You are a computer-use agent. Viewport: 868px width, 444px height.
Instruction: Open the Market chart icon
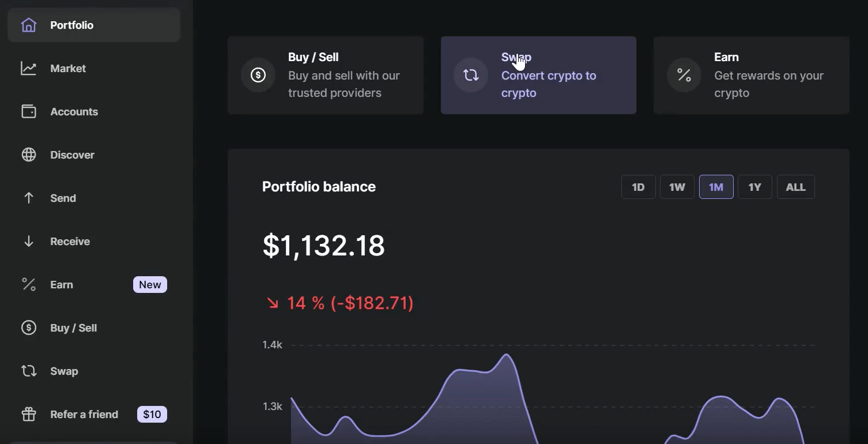tap(28, 69)
